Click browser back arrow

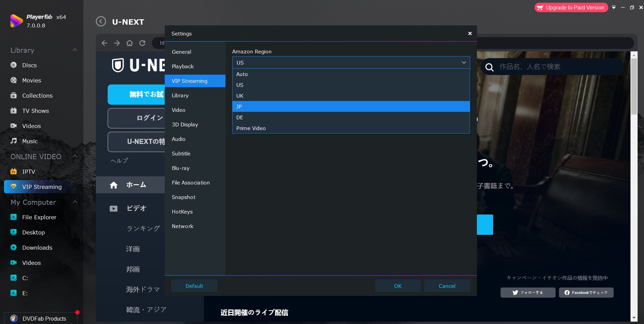[x=104, y=43]
